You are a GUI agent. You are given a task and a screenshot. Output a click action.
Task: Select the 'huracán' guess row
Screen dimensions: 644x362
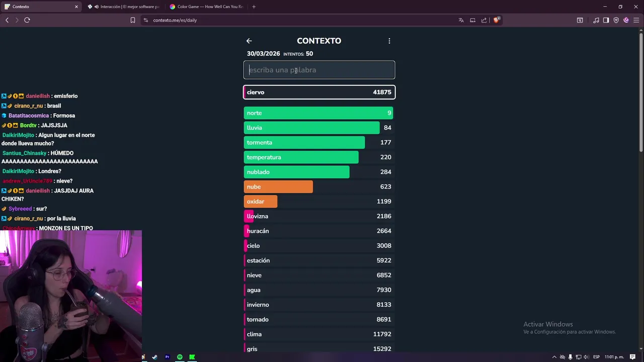tap(319, 231)
